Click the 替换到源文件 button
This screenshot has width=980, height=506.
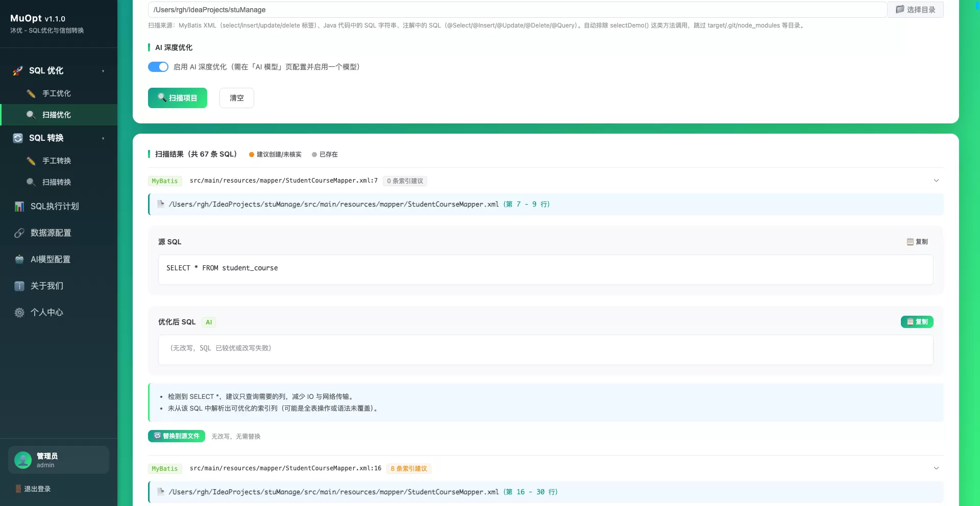177,436
